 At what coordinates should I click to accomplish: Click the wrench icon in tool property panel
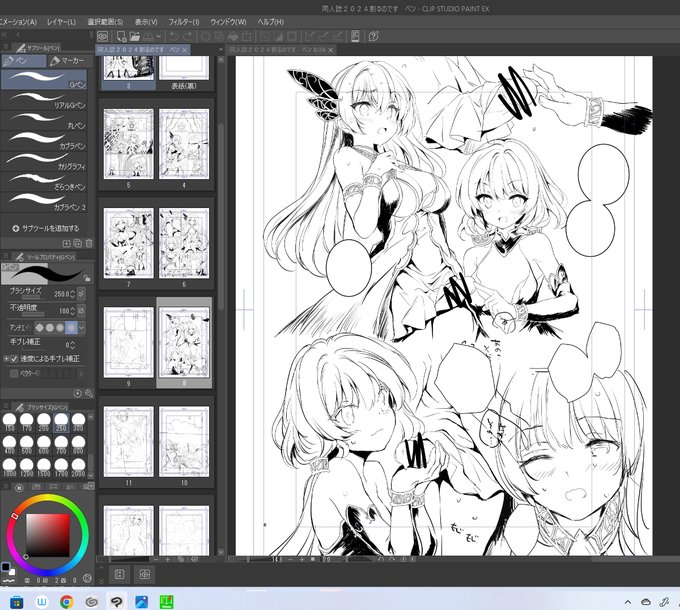[x=89, y=394]
